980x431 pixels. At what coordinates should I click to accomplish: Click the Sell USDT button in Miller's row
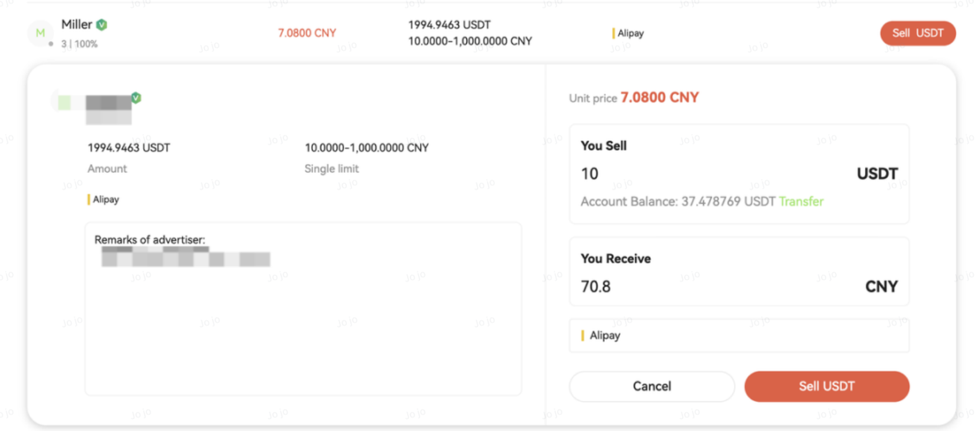pyautogui.click(x=917, y=33)
